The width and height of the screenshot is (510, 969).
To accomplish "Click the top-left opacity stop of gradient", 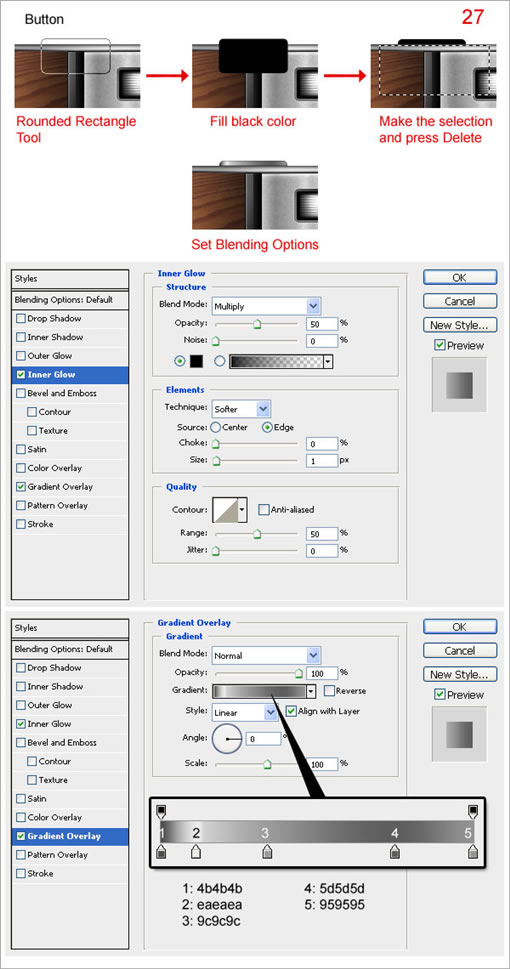I will click(161, 810).
